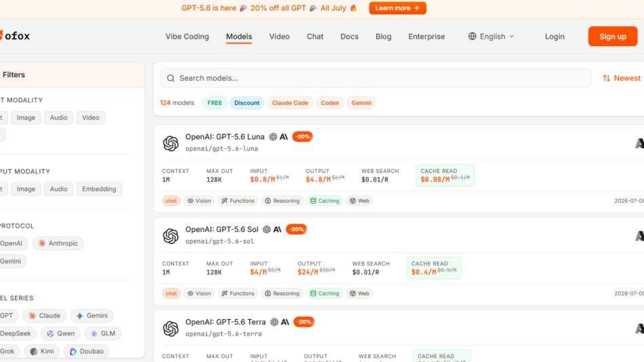The image size is (644, 362).
Task: Click the OpenAI protocol icon beside GPT-5.6 Terra title
Action: click(275, 322)
